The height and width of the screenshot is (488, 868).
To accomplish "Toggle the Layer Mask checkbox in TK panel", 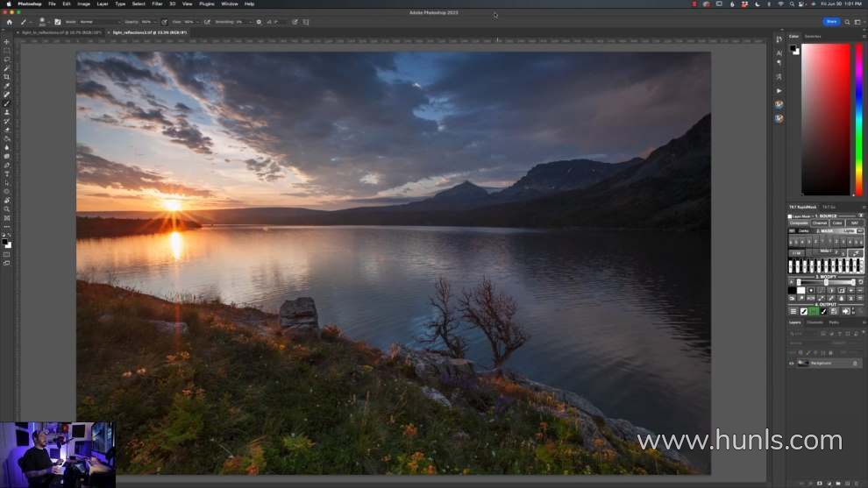I will (790, 216).
